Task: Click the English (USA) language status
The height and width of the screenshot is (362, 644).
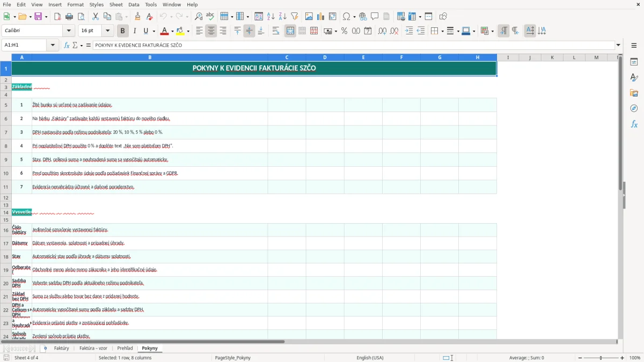Action: point(370,358)
